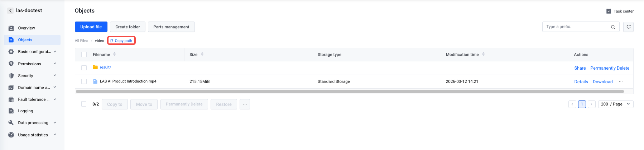This screenshot has width=644, height=150.
Task: Expand the Permissions menu
Action: tap(32, 64)
